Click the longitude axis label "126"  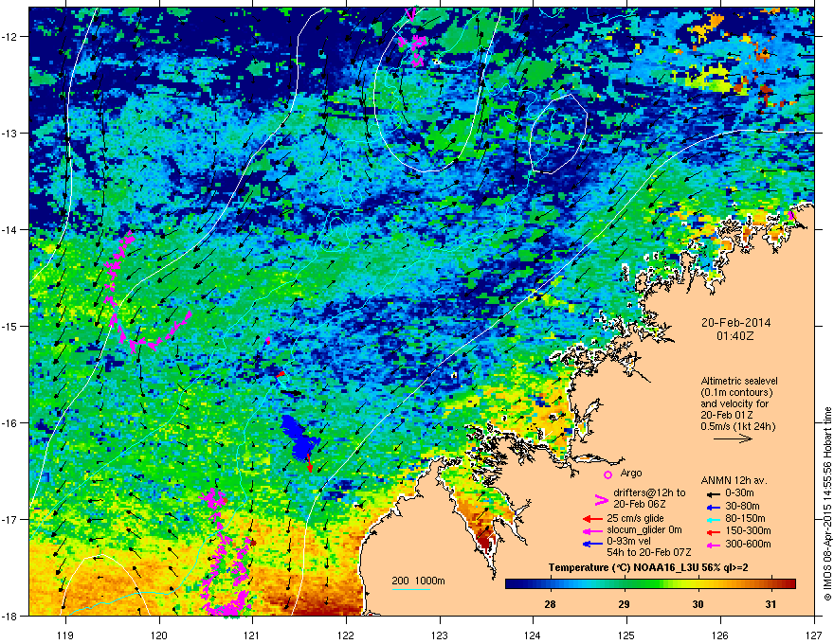[719, 635]
